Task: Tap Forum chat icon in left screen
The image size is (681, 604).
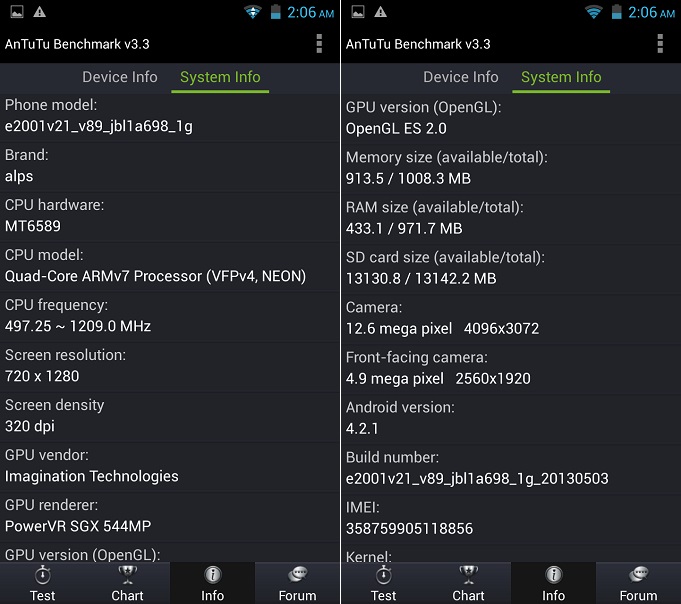Action: pyautogui.click(x=298, y=574)
